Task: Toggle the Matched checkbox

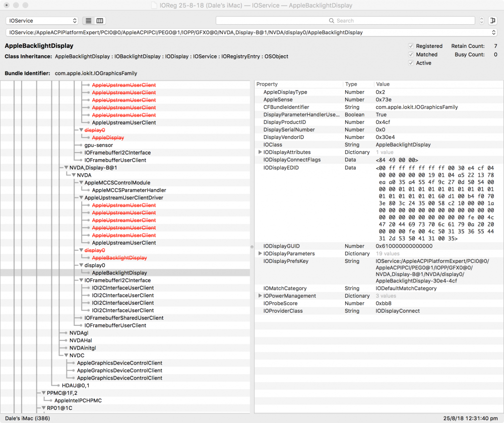Action: pyautogui.click(x=411, y=54)
